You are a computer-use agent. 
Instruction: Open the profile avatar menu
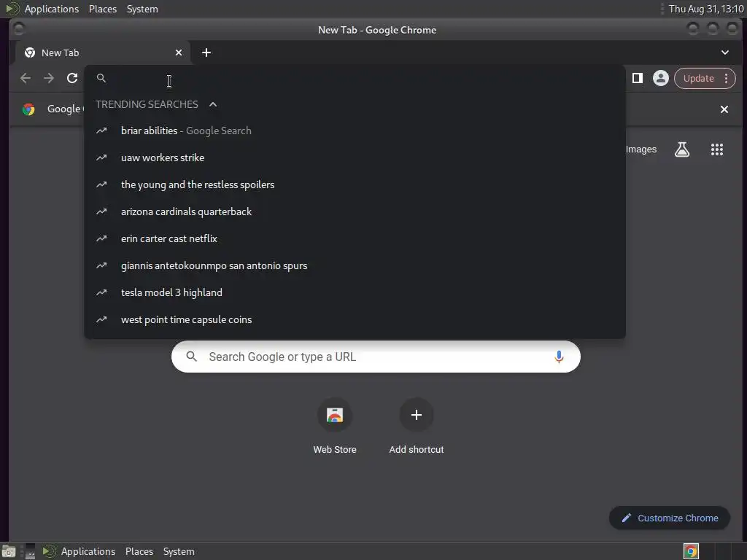tap(661, 78)
